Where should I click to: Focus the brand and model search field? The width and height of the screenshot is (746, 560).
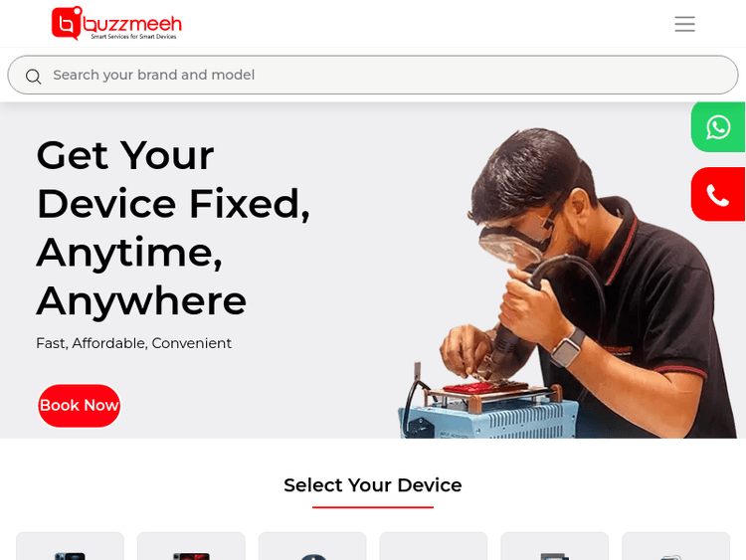(x=373, y=75)
